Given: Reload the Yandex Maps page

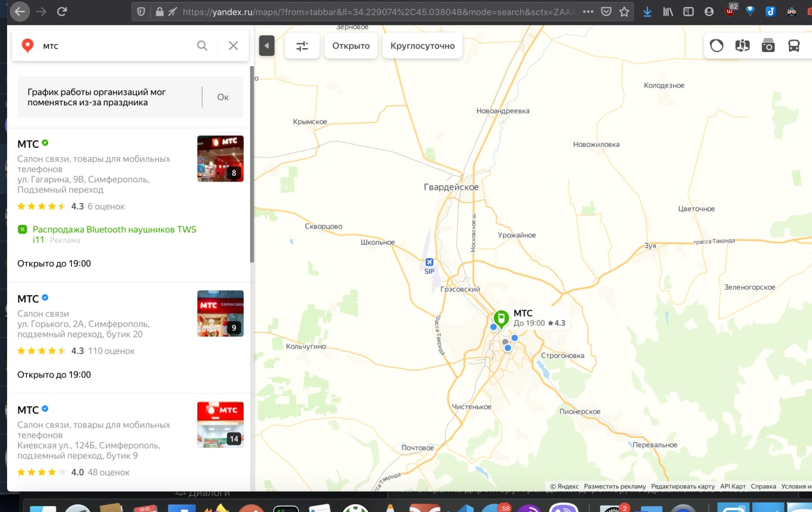Looking at the screenshot, I should [x=62, y=11].
